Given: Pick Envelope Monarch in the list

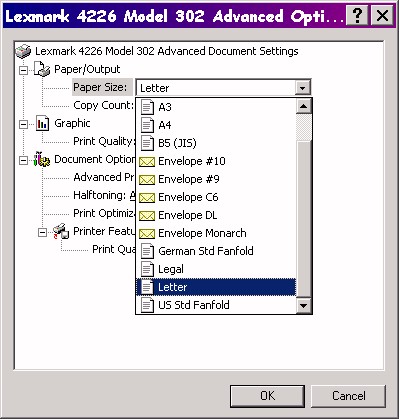Looking at the screenshot, I should [x=216, y=233].
